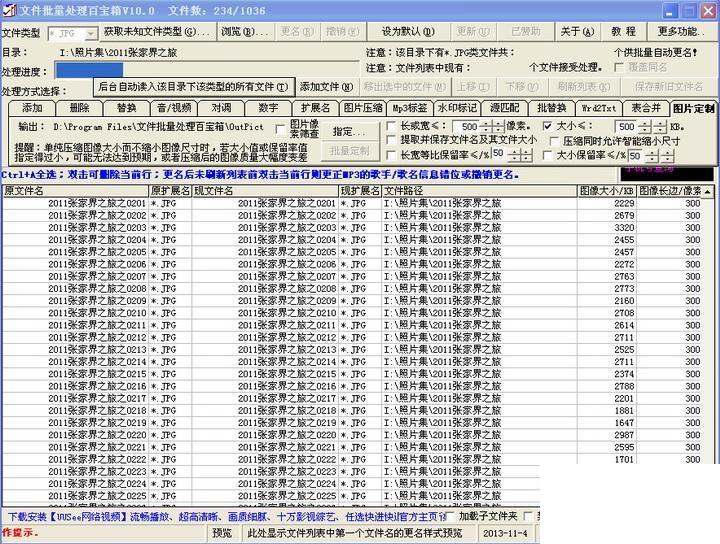
Task: Switch to the 音/视频 tab
Action: coord(174,108)
